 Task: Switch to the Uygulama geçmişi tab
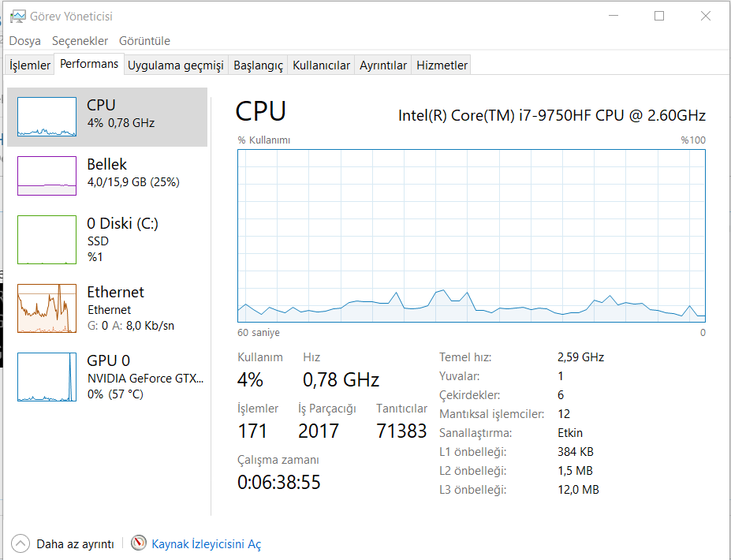(176, 65)
